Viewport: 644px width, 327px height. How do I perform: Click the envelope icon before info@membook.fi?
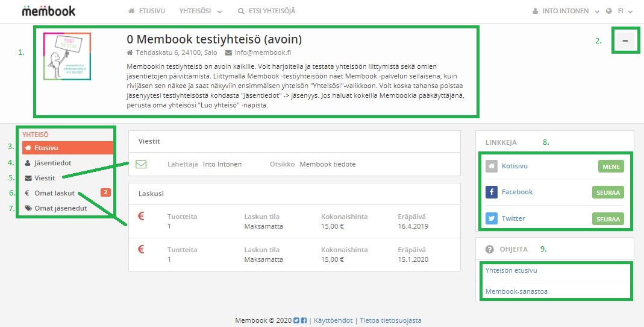coord(229,52)
